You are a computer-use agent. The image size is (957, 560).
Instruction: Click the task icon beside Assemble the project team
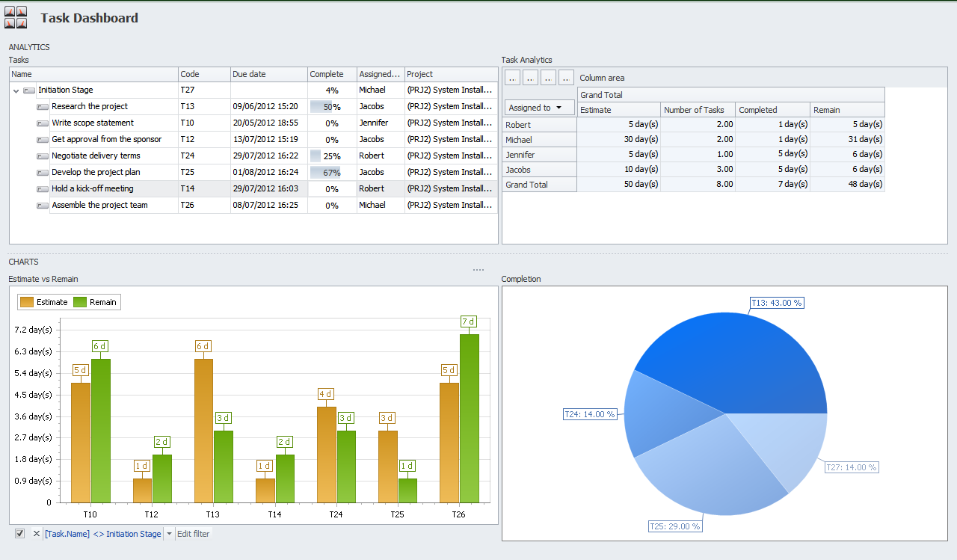(43, 206)
